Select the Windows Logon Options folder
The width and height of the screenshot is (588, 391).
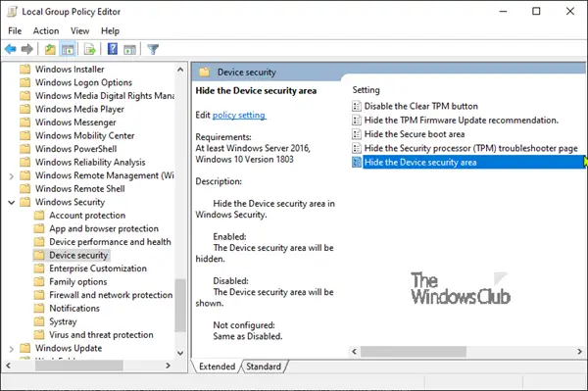(83, 82)
